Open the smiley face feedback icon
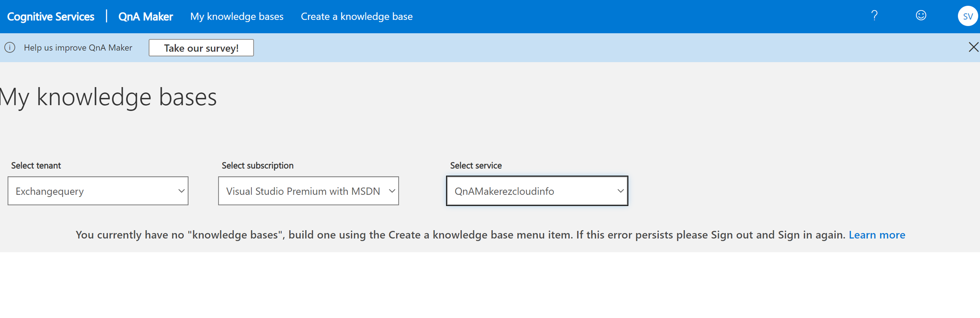 pyautogui.click(x=921, y=16)
